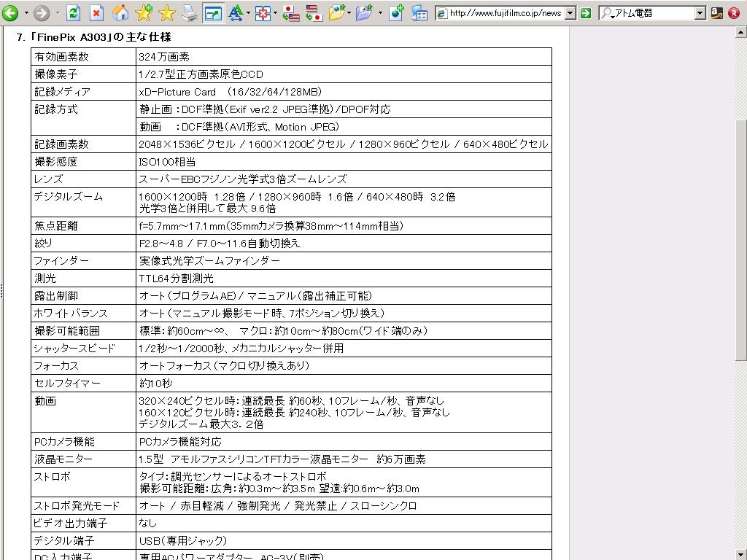Click the 2048×1536ピクセル resolution cell

pyautogui.click(x=344, y=144)
